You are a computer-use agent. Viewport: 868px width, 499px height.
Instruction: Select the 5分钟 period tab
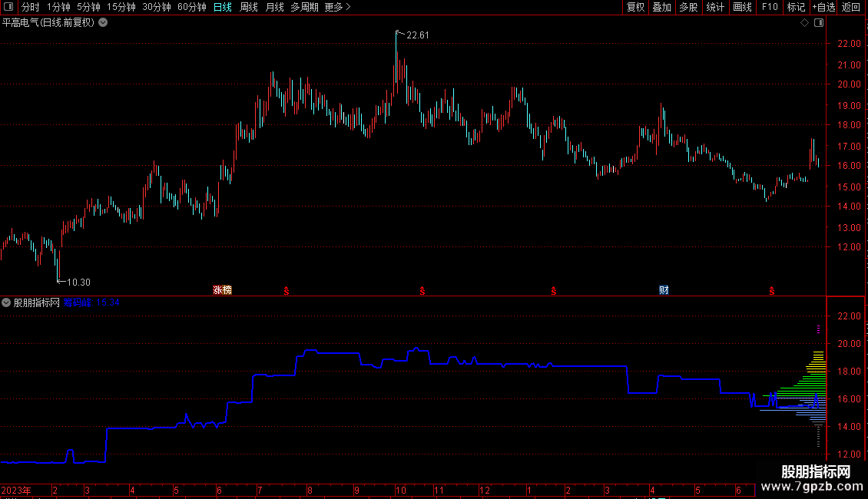[88, 7]
